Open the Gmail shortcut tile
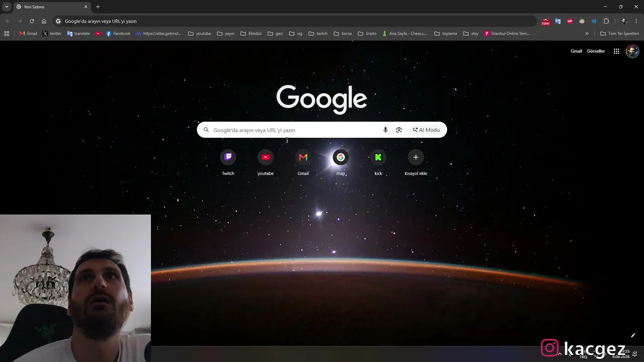The image size is (644, 362). [x=303, y=162]
